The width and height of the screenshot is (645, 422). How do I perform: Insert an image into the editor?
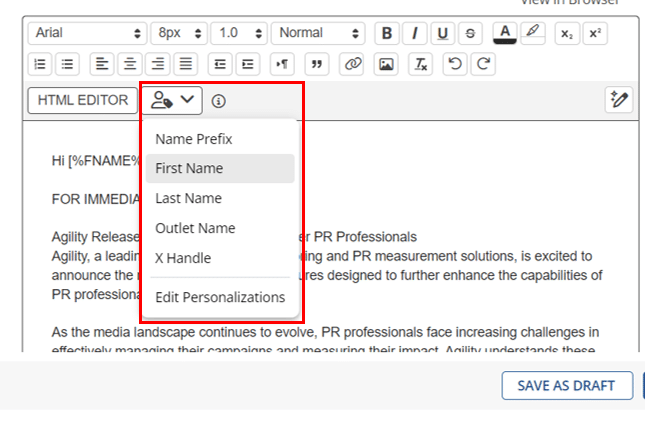click(386, 64)
